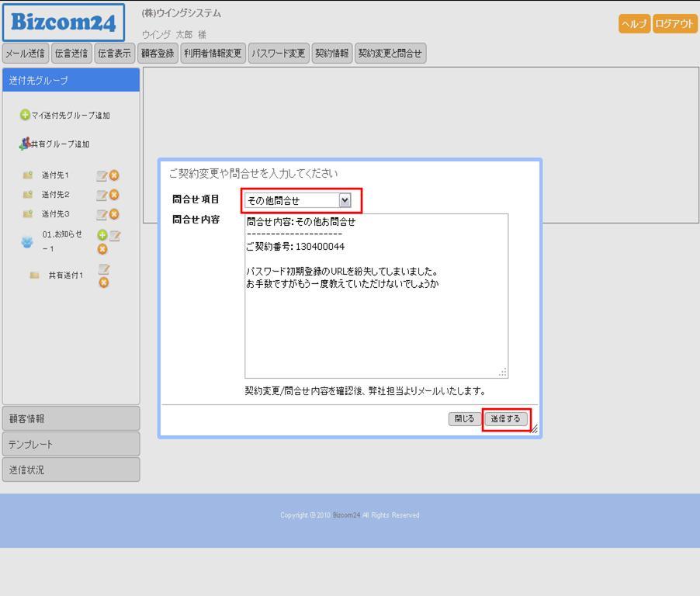
Task: Click inside the 問合せ内容 text area
Action: point(376,326)
